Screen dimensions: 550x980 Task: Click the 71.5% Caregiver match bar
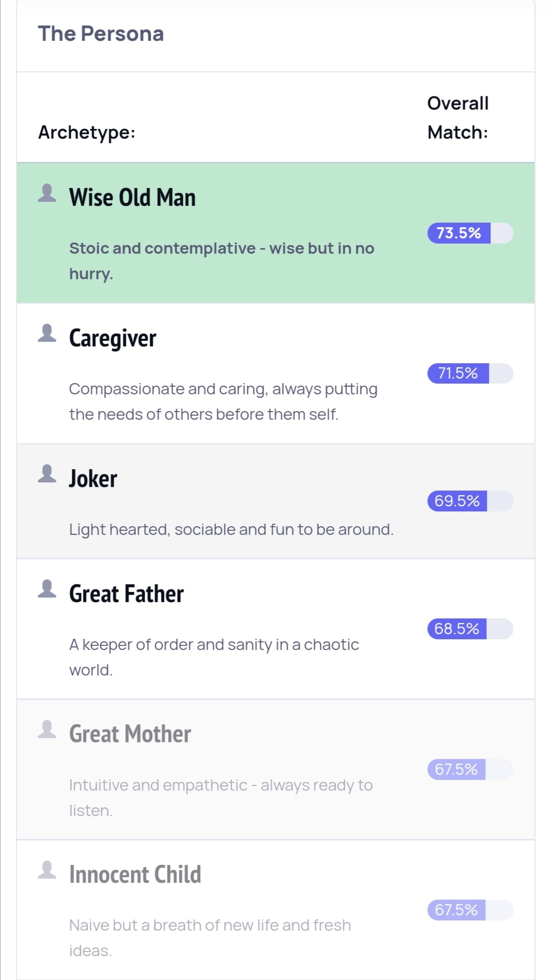tap(470, 373)
